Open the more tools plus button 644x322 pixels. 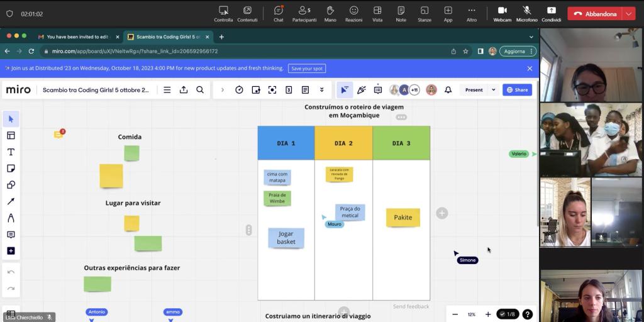point(11,251)
